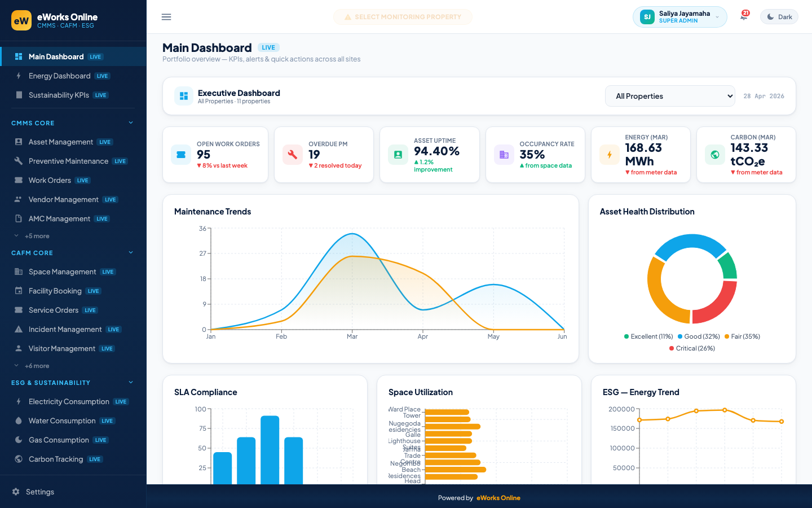Toggle the Good (32%) legend series
Image resolution: width=812 pixels, height=508 pixels.
[699, 336]
